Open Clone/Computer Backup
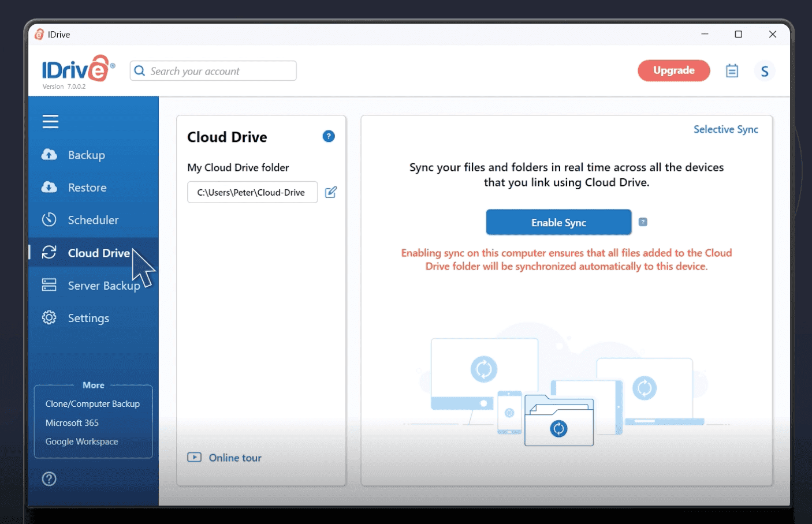The height and width of the screenshot is (524, 812). pyautogui.click(x=92, y=403)
